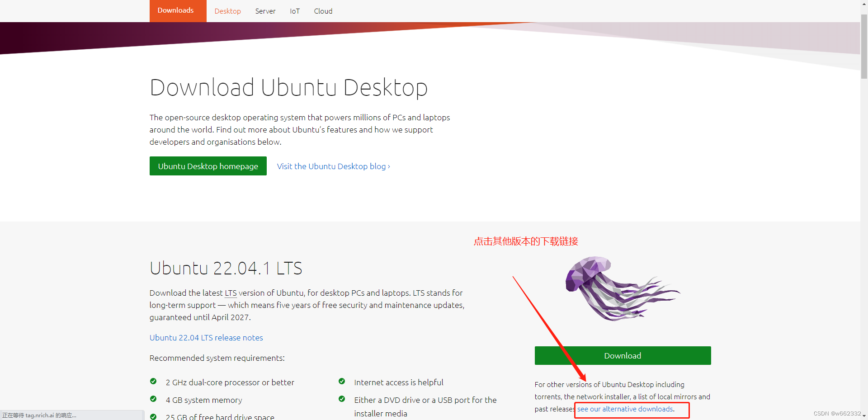
Task: Click the scrollbar down arrow
Action: tap(864, 415)
